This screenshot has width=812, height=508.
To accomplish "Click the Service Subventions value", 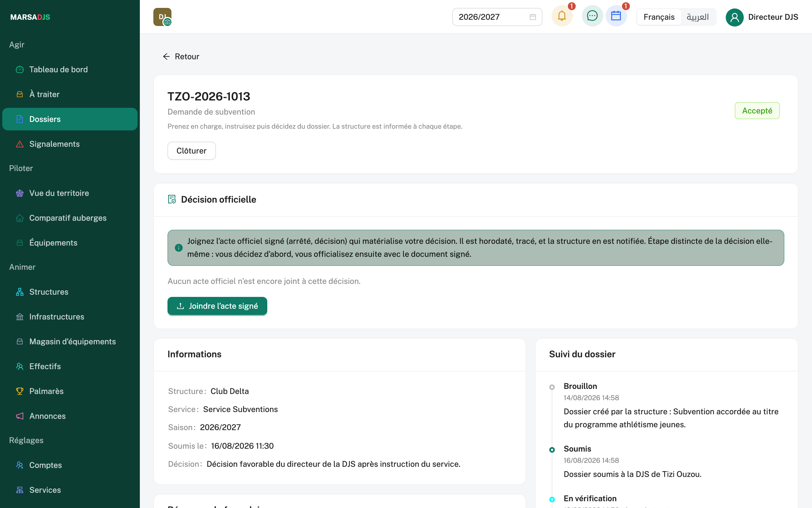I will pyautogui.click(x=240, y=410).
